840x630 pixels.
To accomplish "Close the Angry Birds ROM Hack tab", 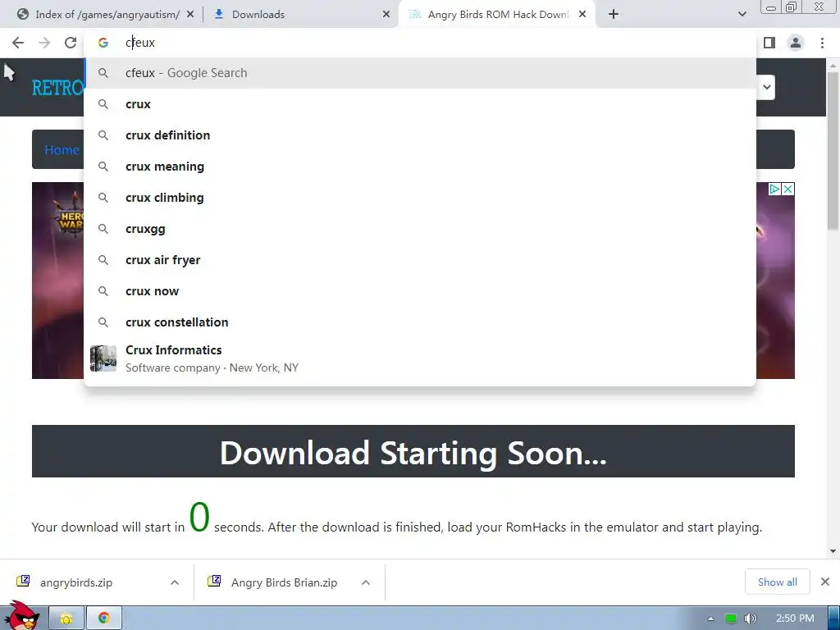I will click(x=582, y=15).
